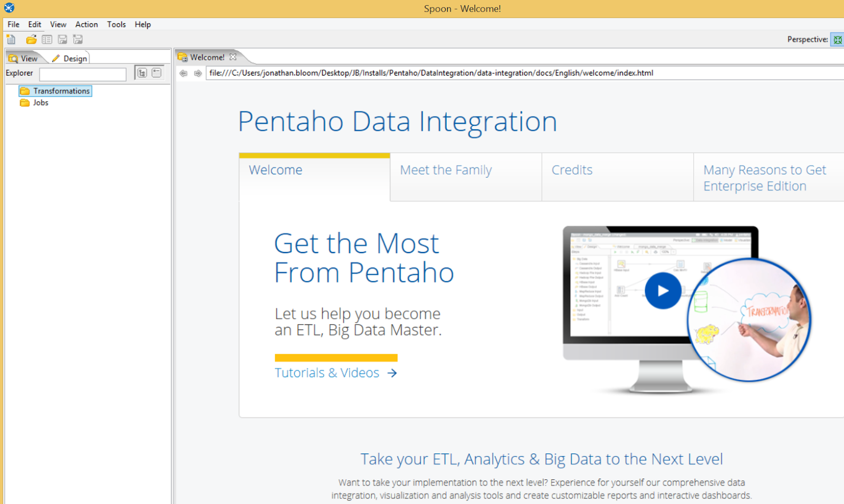This screenshot has width=844, height=504.
Task: Select the Jobs folder in tree
Action: (x=35, y=103)
